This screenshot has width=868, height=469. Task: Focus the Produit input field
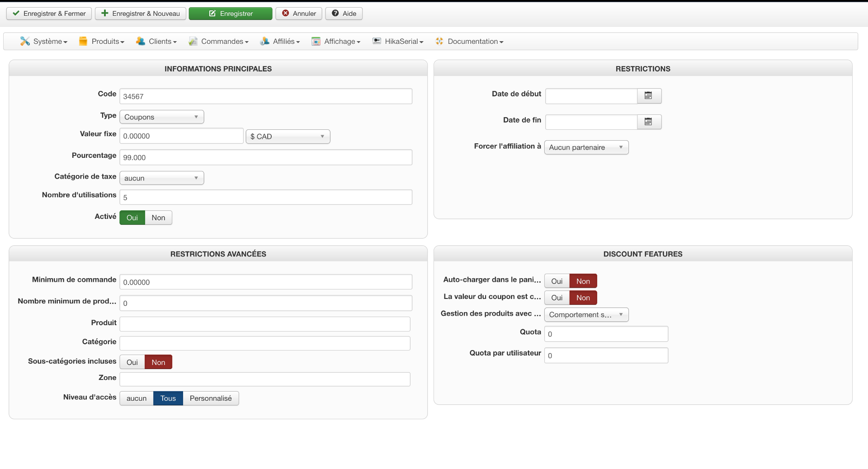tap(265, 324)
